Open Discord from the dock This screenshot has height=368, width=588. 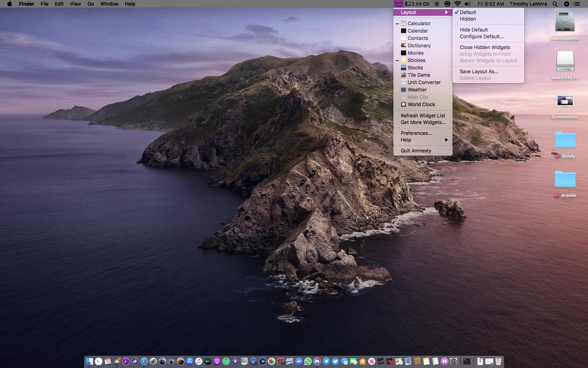coord(317,361)
